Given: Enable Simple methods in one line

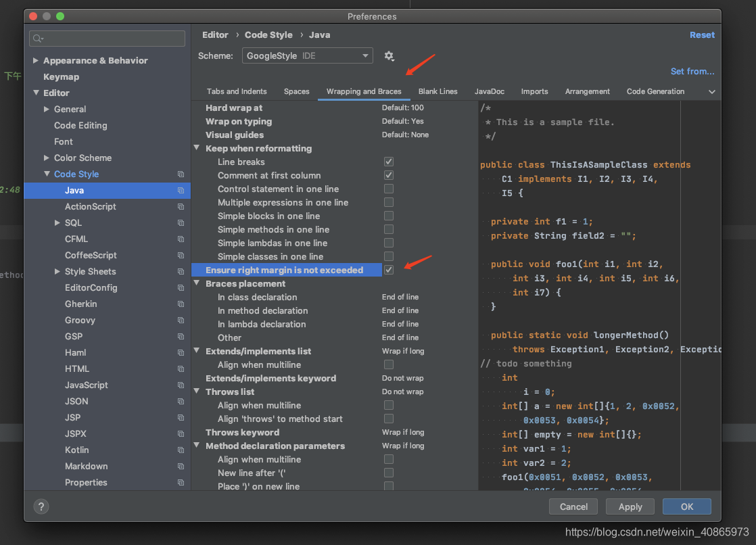Looking at the screenshot, I should click(x=389, y=229).
